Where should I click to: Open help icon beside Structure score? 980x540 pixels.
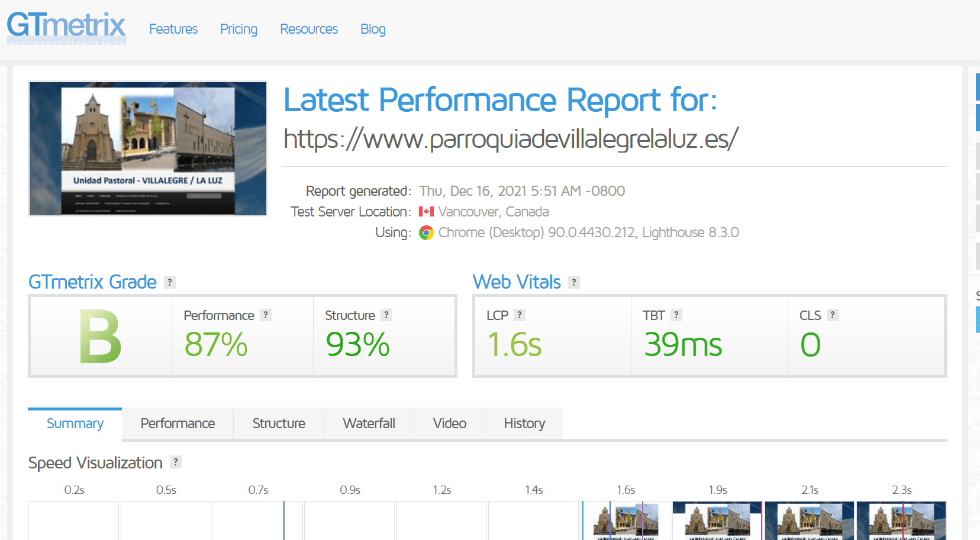(386, 315)
